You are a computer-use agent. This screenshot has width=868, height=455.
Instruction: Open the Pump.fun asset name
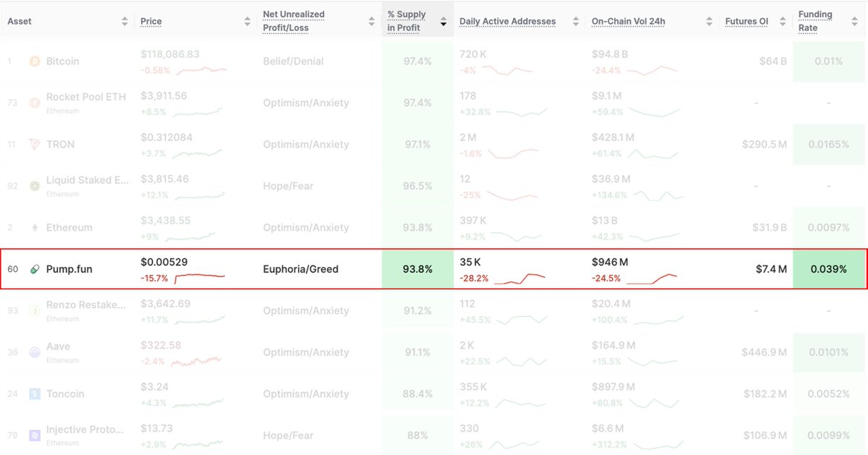pyautogui.click(x=69, y=269)
